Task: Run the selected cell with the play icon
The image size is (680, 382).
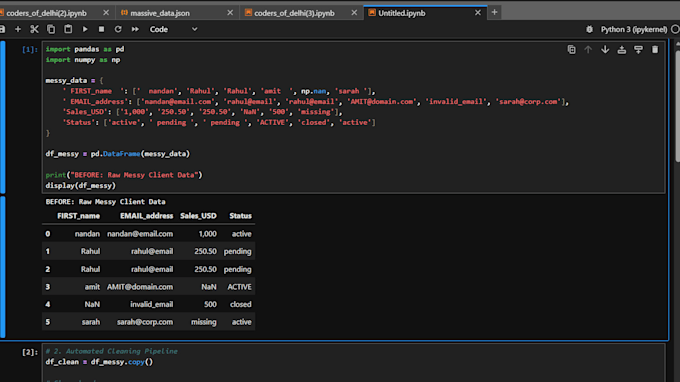Action: (85, 29)
